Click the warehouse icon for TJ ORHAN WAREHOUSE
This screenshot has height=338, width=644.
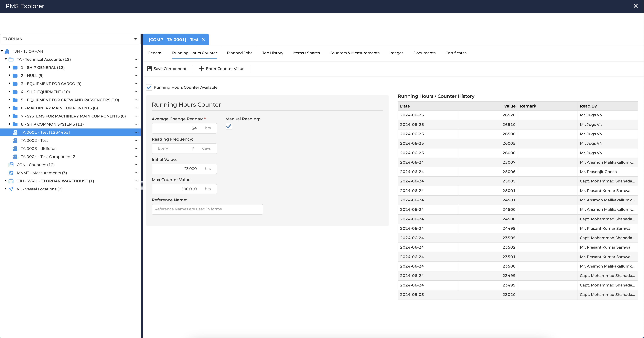pos(11,181)
